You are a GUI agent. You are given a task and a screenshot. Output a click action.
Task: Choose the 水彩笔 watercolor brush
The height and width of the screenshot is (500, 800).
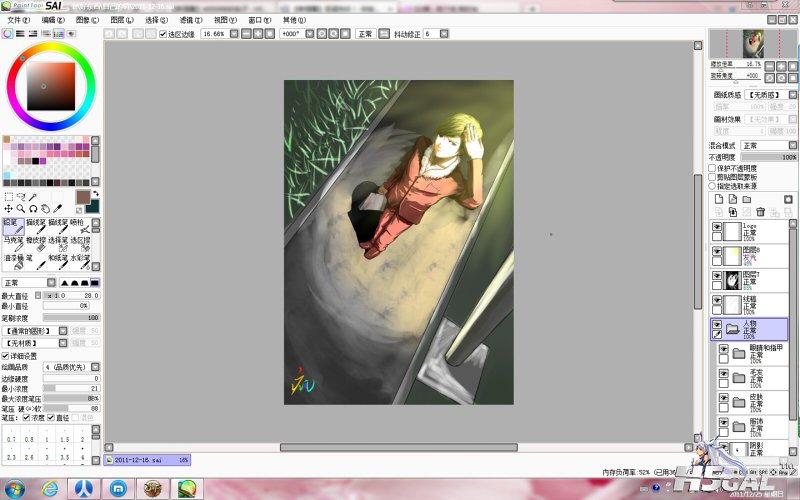[80, 262]
